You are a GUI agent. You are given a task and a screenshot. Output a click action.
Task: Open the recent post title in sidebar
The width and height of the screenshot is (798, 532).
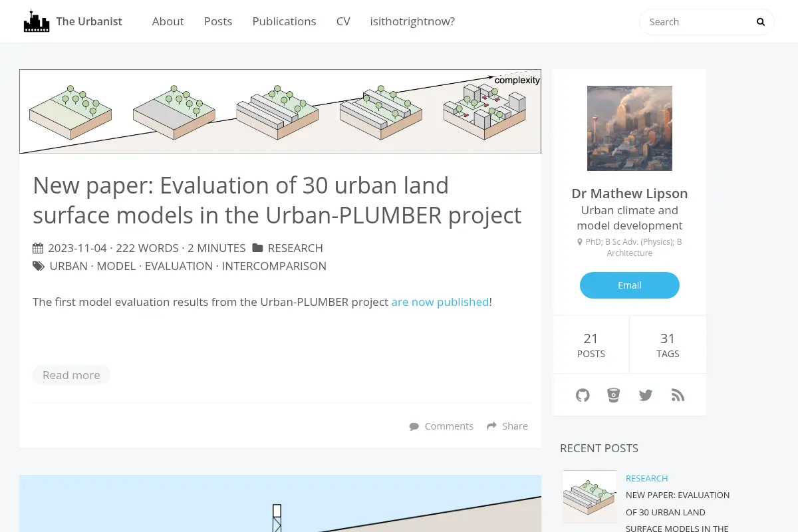pyautogui.click(x=678, y=512)
